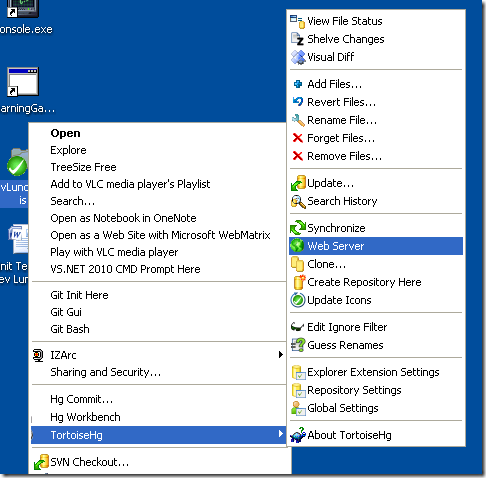Click the Visual Diff icon
This screenshot has height=478, width=486.
[298, 57]
